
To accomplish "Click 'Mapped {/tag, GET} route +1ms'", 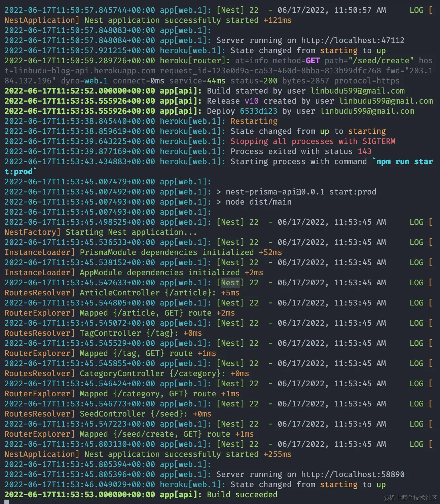I will pos(148,353).
